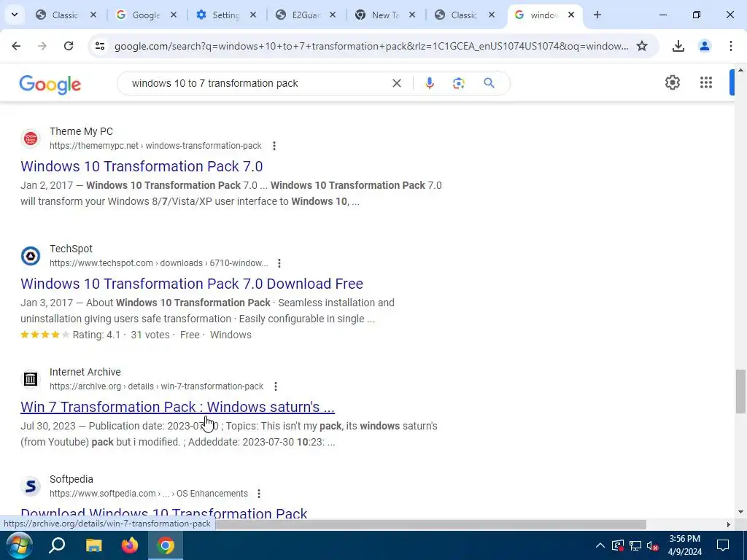This screenshot has height=560, width=747.
Task: Click the scroll down arrow
Action: (x=740, y=512)
